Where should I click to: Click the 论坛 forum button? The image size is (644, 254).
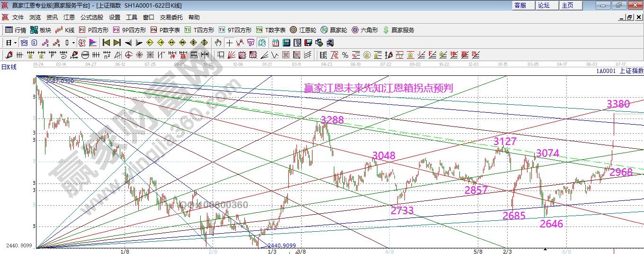(x=544, y=5)
